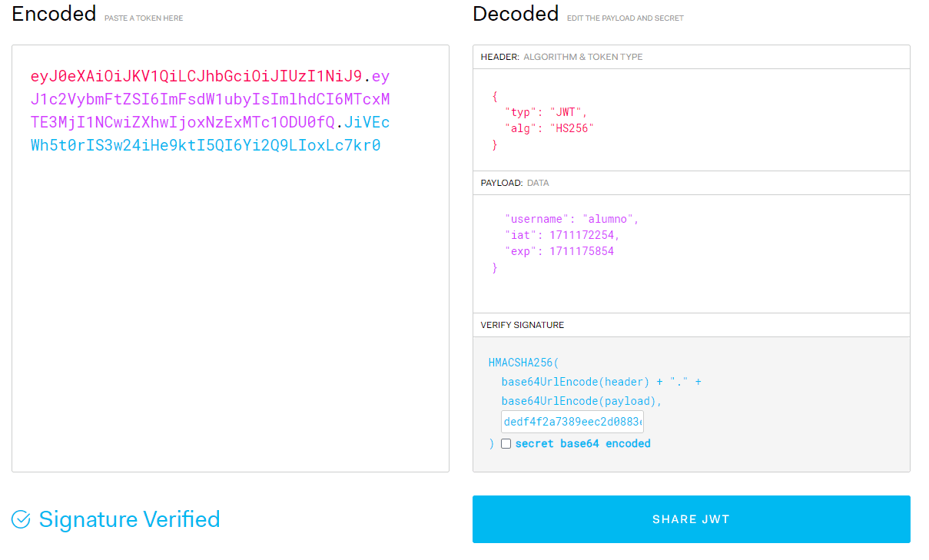The width and height of the screenshot is (929, 560).
Task: Click the HMACSHA256( text in signature panel
Action: click(x=525, y=362)
